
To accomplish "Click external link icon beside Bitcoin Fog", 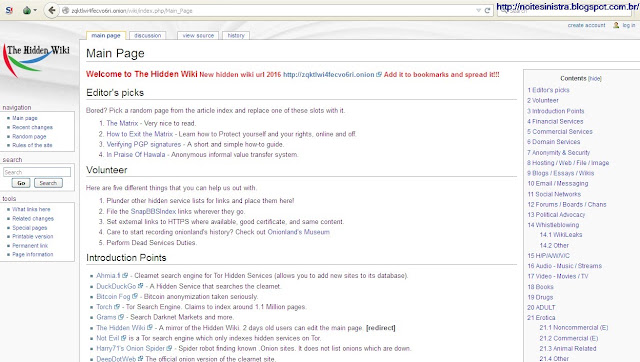I will (135, 296).
